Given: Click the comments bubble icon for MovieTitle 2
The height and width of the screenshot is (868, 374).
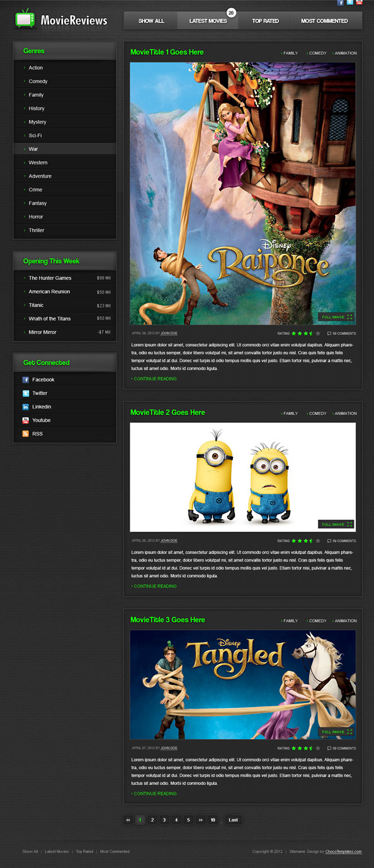Looking at the screenshot, I should tap(329, 541).
